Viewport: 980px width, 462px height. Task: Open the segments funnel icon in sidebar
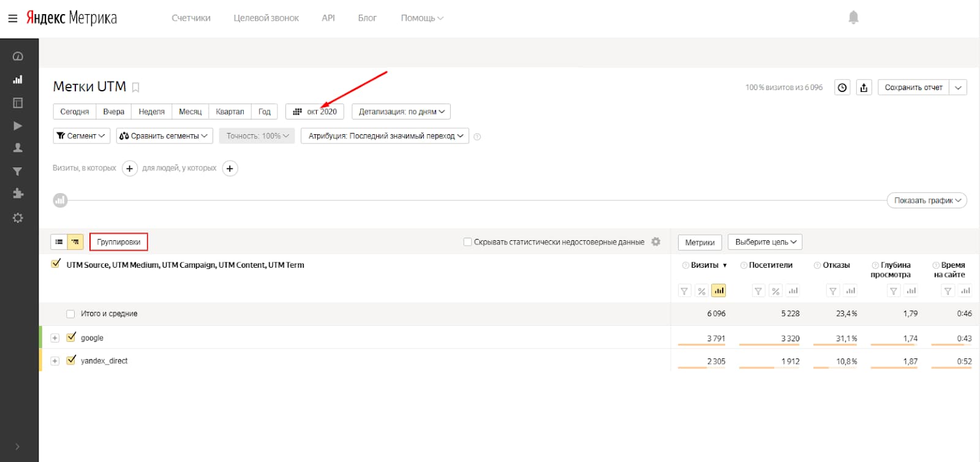point(18,172)
